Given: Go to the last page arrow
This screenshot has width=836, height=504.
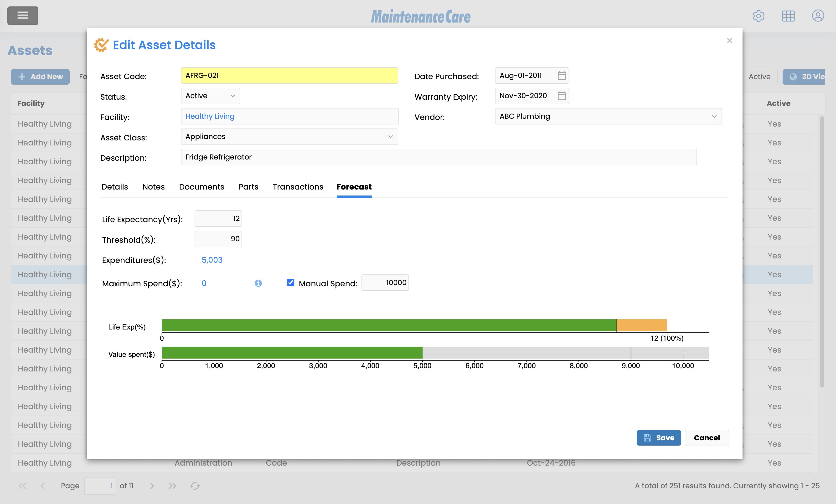Looking at the screenshot, I should coord(172,486).
